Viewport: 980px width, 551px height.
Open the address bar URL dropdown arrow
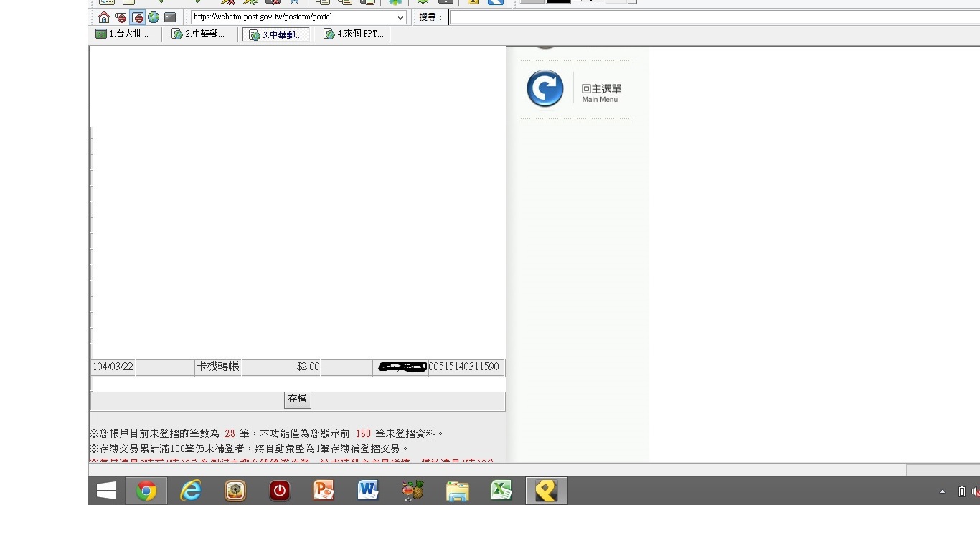[400, 17]
